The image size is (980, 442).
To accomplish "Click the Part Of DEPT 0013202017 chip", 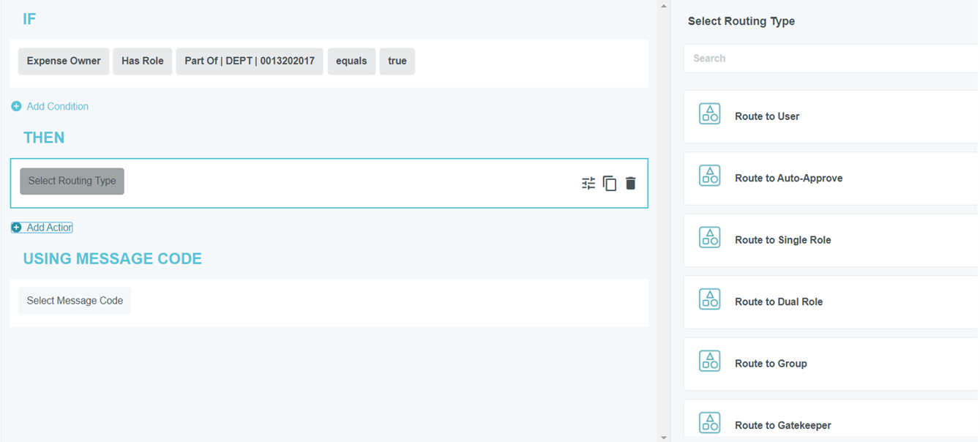I will click(x=249, y=61).
